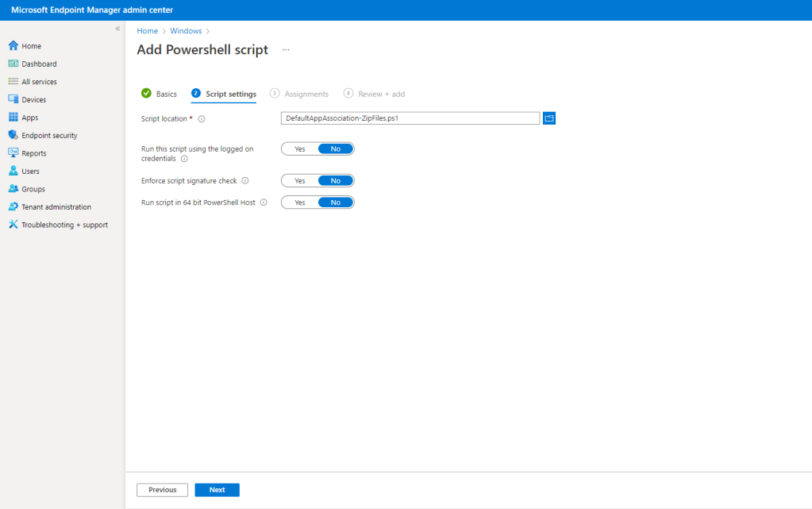The image size is (812, 509).
Task: Click the Script location input field
Action: click(410, 118)
